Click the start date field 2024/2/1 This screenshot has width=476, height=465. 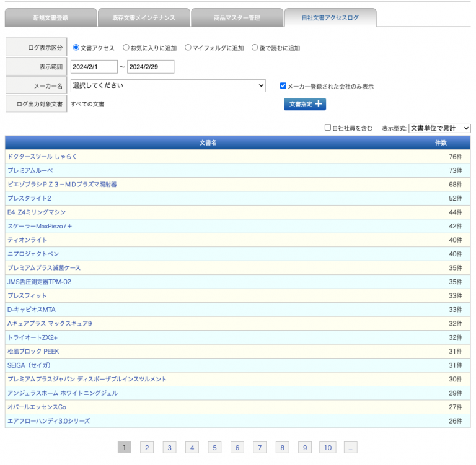click(94, 67)
